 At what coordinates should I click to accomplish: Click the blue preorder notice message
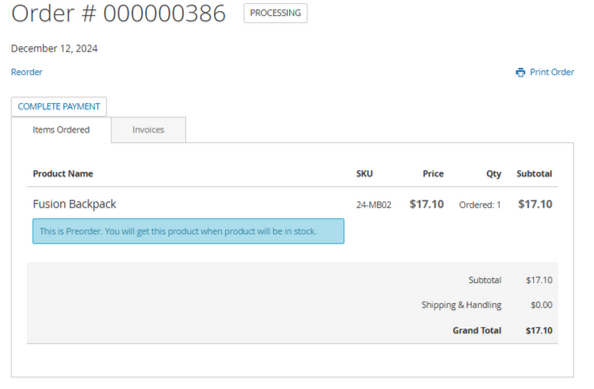coord(188,231)
